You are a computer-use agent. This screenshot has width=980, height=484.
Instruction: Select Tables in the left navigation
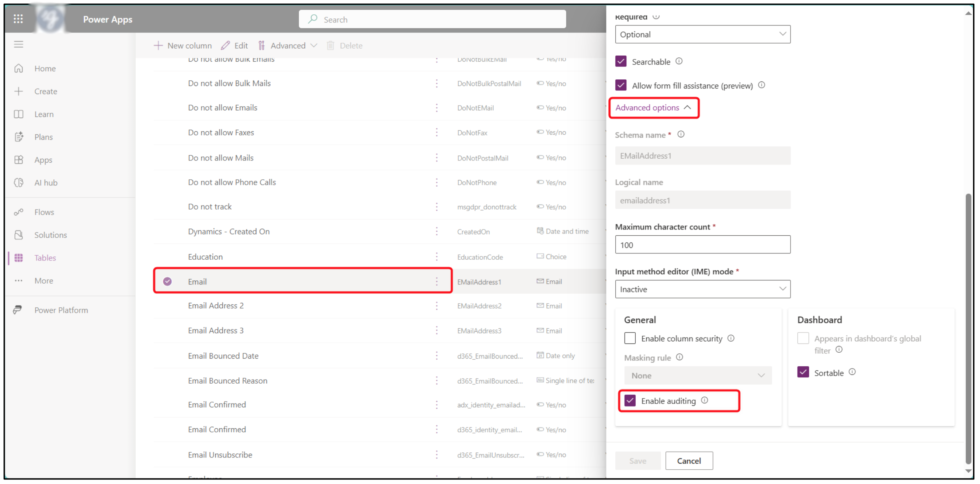[45, 258]
